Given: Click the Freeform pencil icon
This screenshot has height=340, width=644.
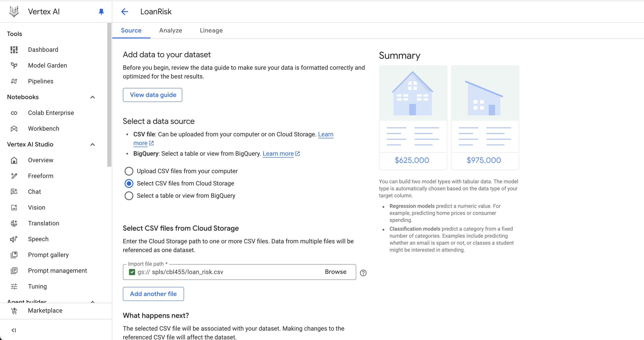Looking at the screenshot, I should pyautogui.click(x=14, y=176).
